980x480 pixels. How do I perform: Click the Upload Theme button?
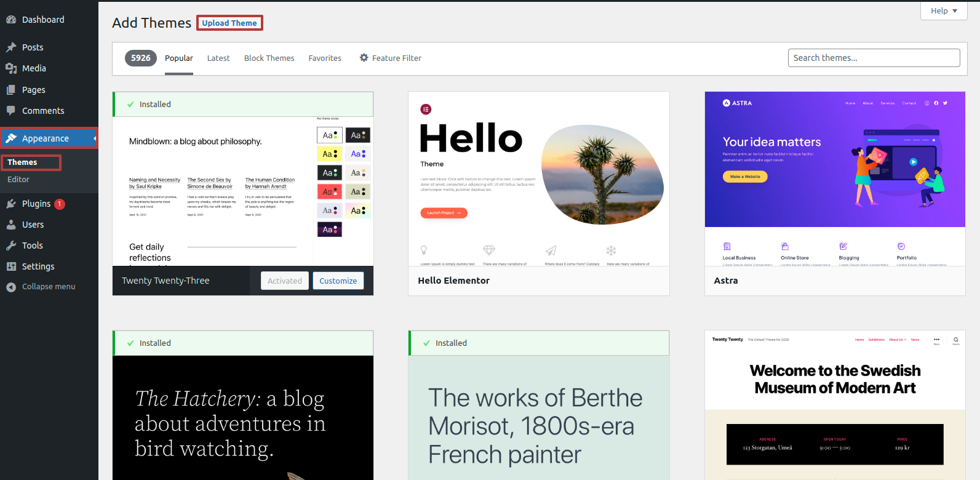click(x=229, y=23)
